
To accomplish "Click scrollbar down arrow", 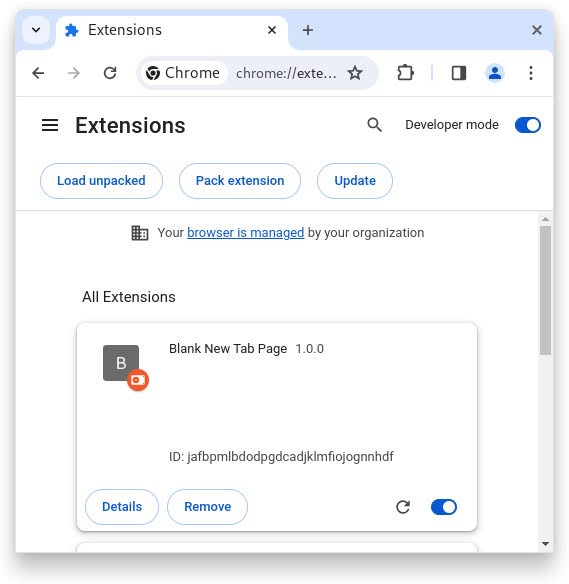I will coord(546,544).
